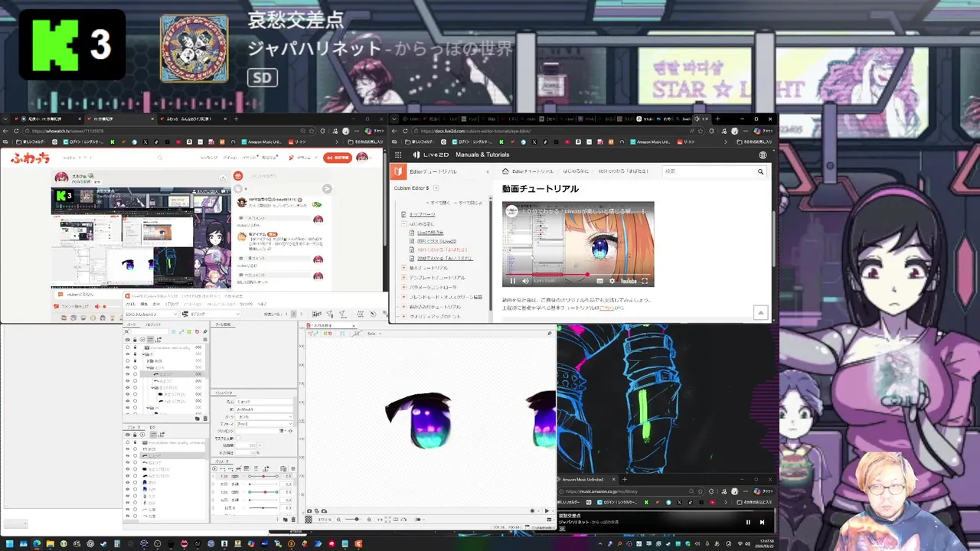Open the モデリング workspace dropdown
This screenshot has width=980, height=551.
(x=211, y=314)
